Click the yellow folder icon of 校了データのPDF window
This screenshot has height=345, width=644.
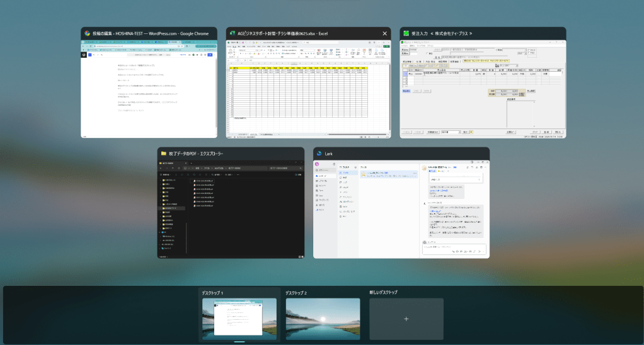coord(164,154)
